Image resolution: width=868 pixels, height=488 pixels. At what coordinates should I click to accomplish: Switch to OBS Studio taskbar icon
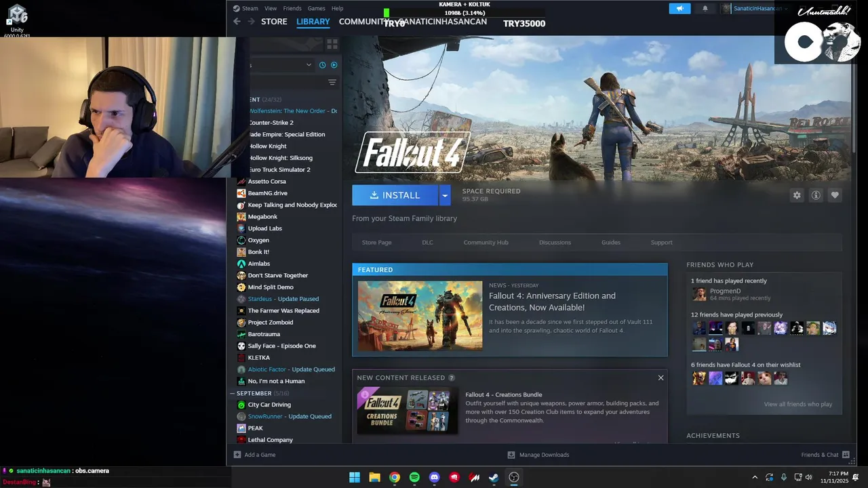514,477
